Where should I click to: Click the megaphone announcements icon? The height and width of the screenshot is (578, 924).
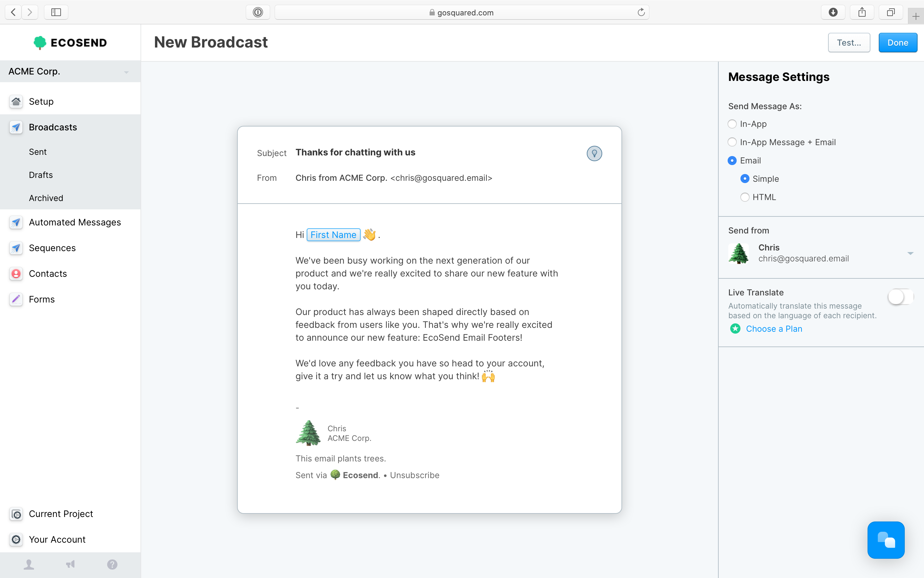point(70,565)
